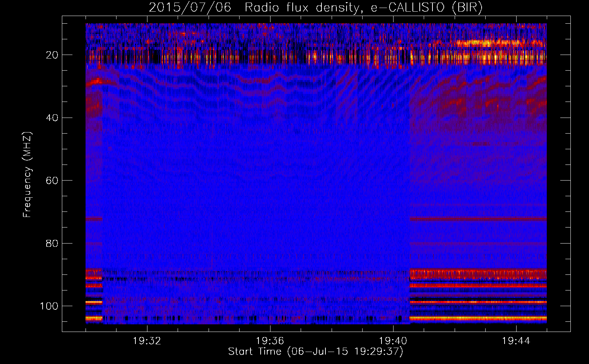
Task: Click the 19:44 time tick label
Action: [516, 341]
